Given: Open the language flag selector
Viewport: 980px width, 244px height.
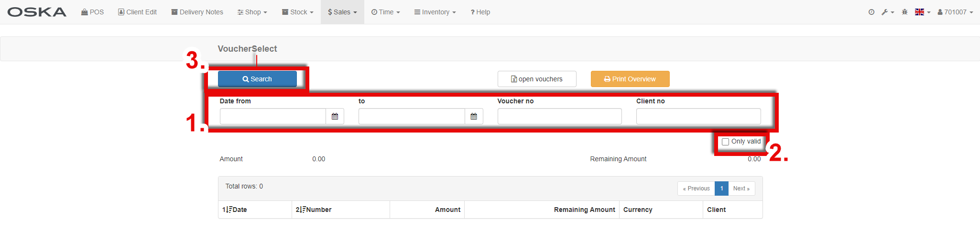Looking at the screenshot, I should click(922, 12).
